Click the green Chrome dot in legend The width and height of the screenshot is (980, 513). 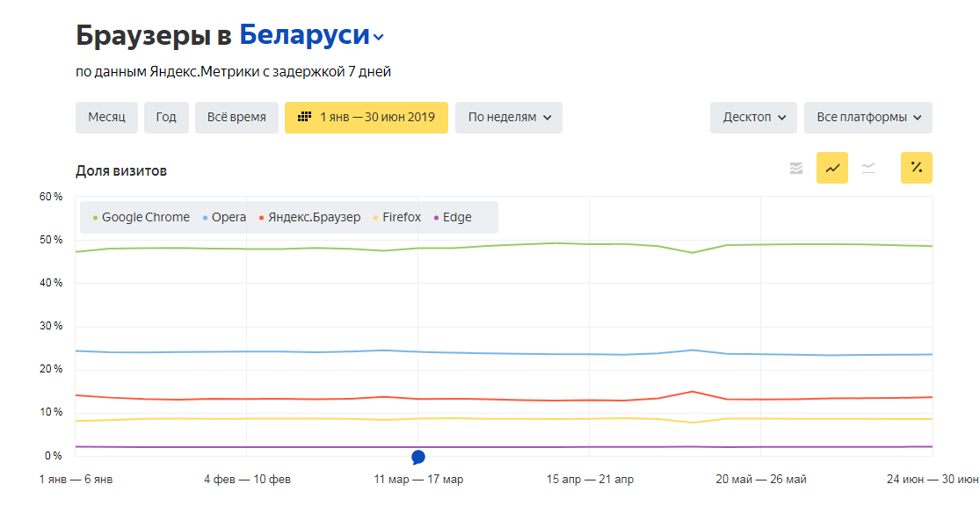coord(95,218)
